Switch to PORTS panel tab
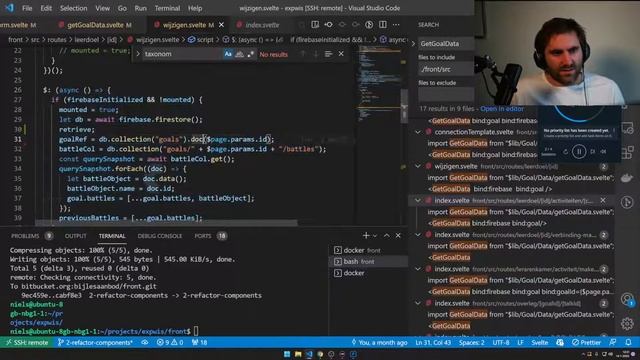This screenshot has width=640, height=360. [210, 236]
